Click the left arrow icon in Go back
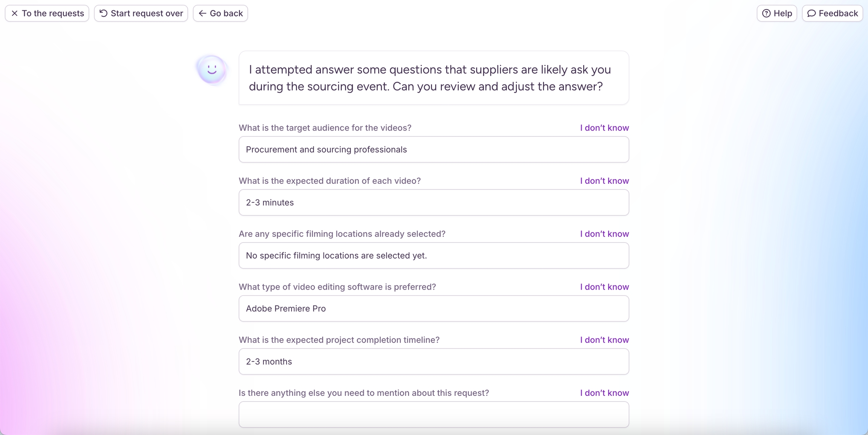This screenshot has width=868, height=435. (203, 14)
